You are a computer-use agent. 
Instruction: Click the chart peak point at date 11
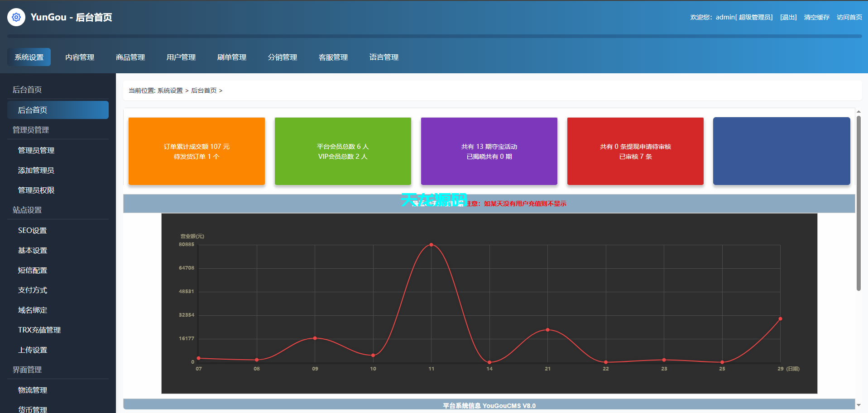pos(431,245)
